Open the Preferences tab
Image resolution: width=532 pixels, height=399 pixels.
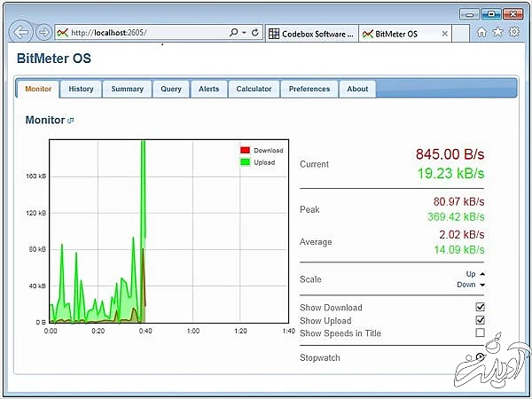coord(309,89)
